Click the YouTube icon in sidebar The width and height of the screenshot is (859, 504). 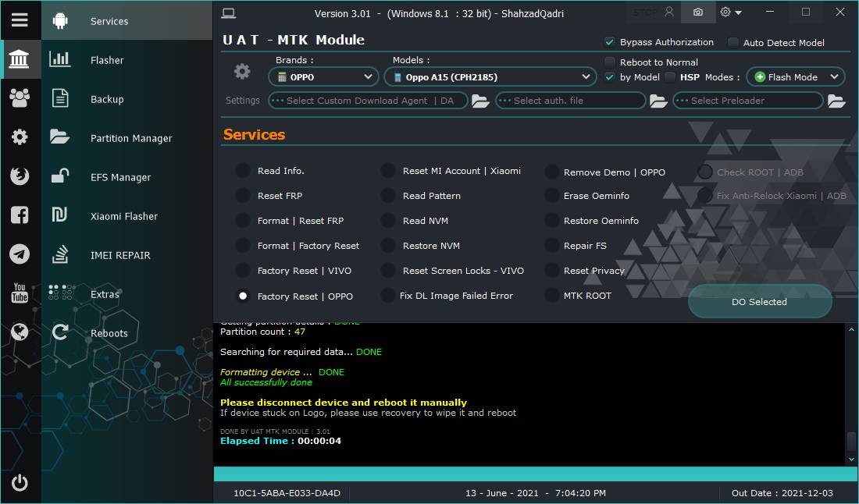click(x=20, y=293)
